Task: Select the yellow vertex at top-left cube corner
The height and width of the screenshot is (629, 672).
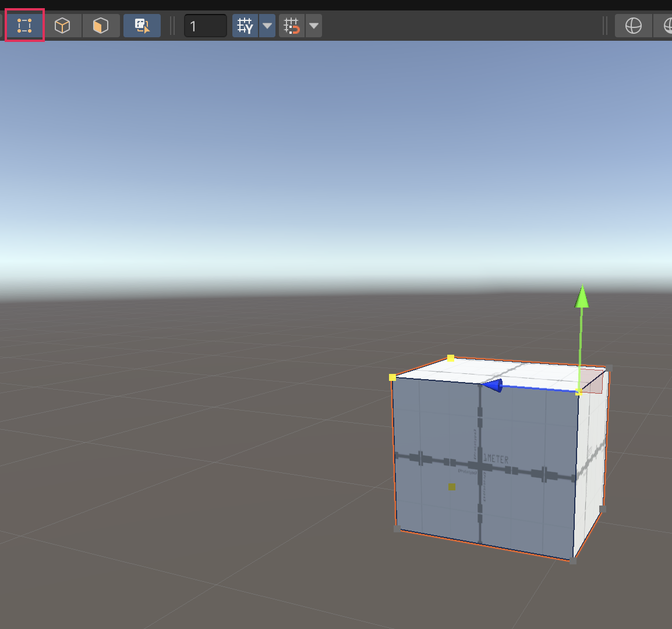Action: click(x=392, y=377)
